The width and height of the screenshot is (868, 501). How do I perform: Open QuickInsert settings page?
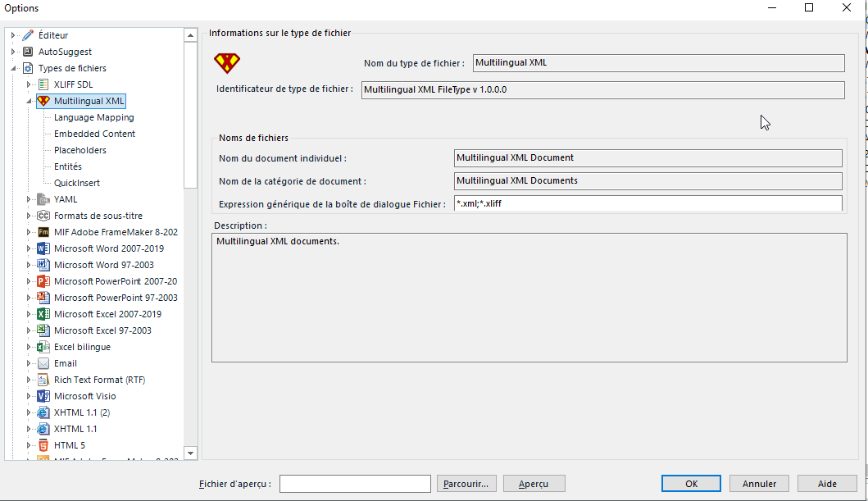77,183
